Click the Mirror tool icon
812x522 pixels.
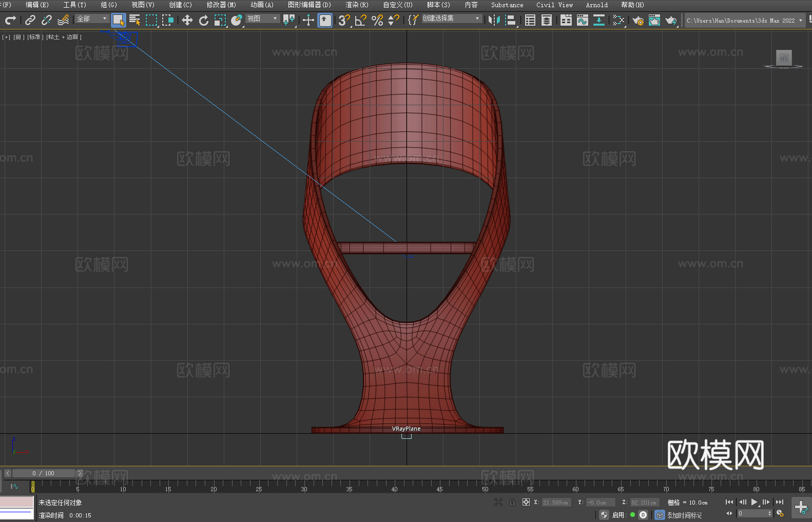click(x=494, y=20)
